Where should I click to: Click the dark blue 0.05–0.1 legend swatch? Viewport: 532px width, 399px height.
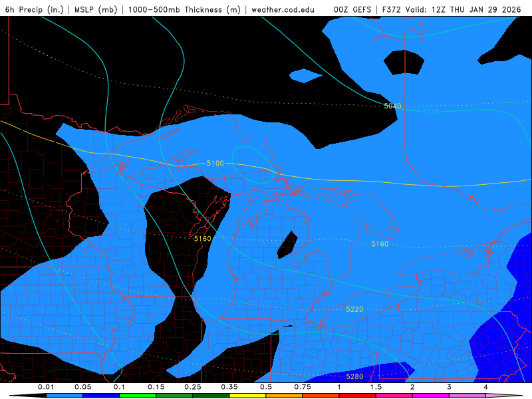pyautogui.click(x=101, y=396)
